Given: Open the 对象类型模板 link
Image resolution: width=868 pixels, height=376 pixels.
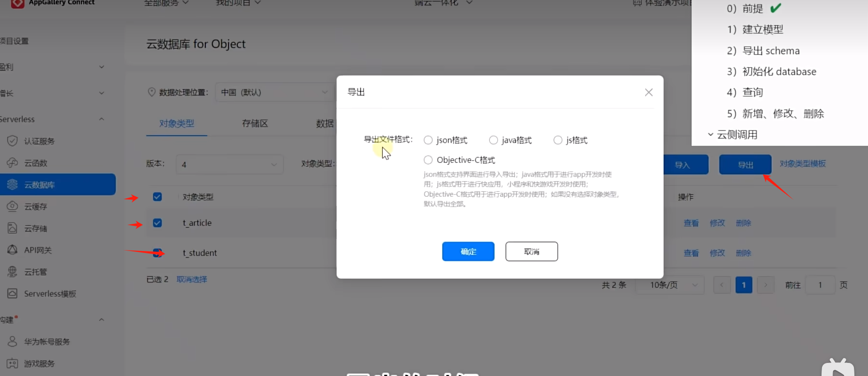Looking at the screenshot, I should (803, 164).
